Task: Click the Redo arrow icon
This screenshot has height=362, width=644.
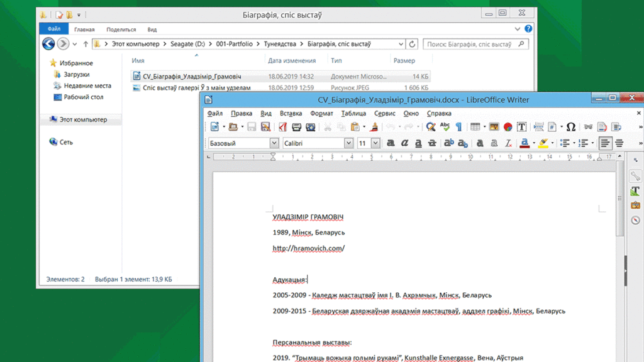Action: click(409, 127)
